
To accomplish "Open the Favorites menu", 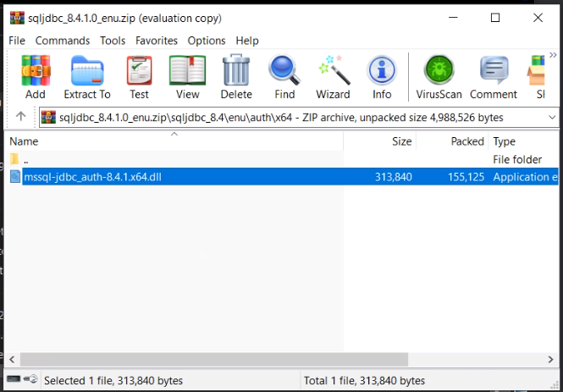I will 157,41.
